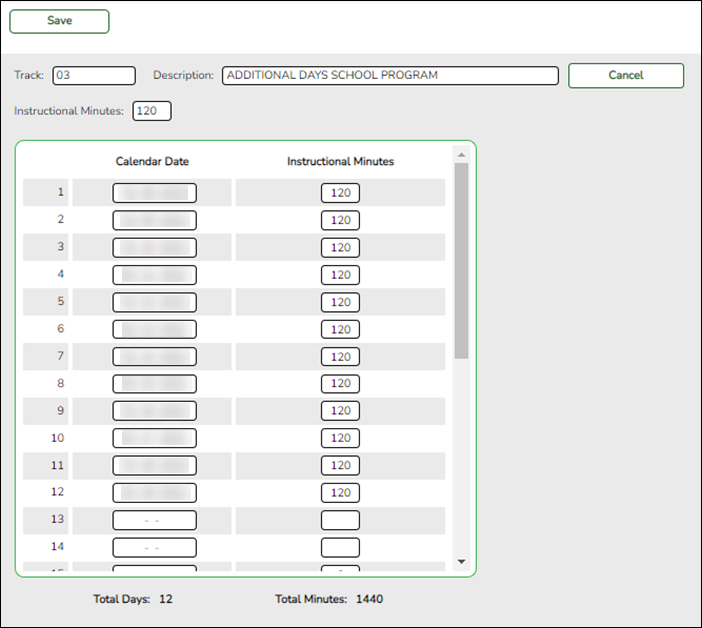Screen dimensions: 702x628
Task: Click the Instructional Minutes column header
Action: click(340, 162)
